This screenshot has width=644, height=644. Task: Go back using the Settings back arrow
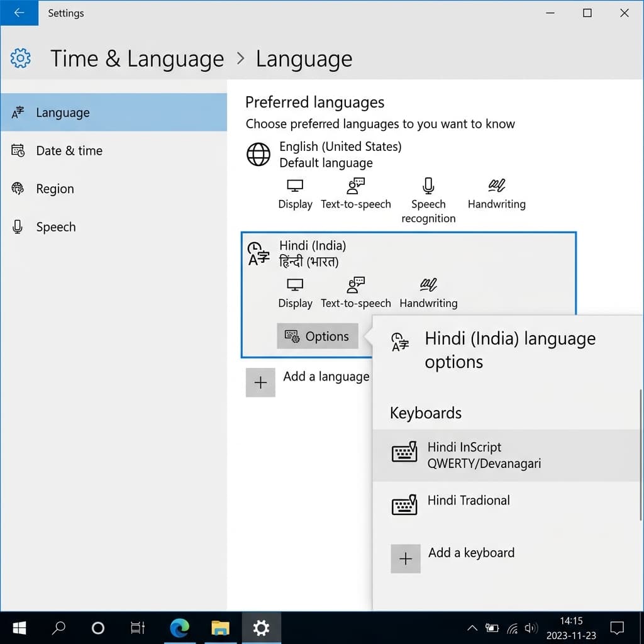click(x=19, y=13)
